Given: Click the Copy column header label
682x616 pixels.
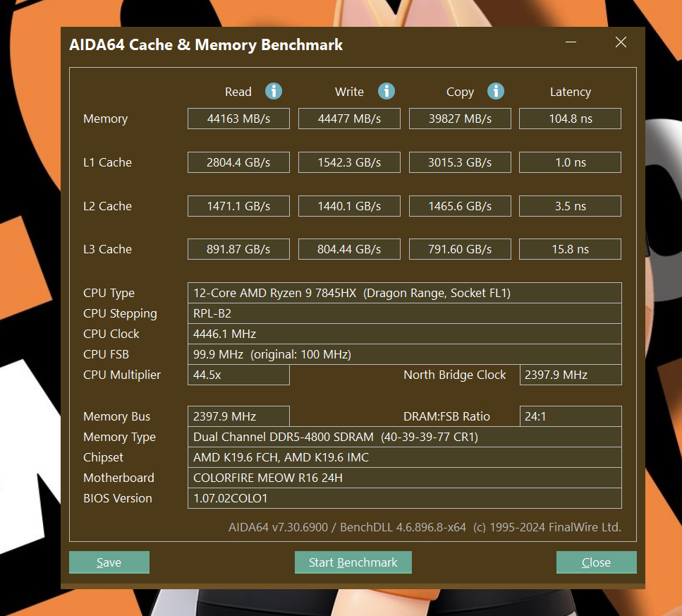Looking at the screenshot, I should 460,92.
